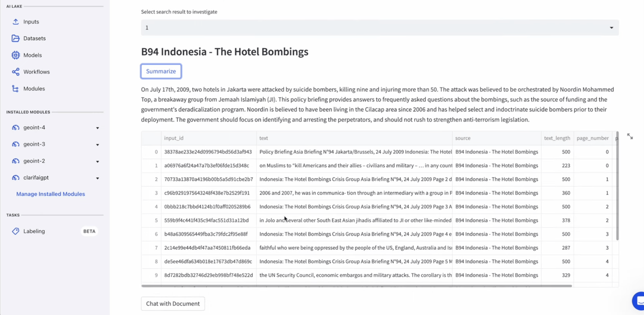Expand the geoint-2 module arrow
Viewport: 644px width, 315px height.
97,162
